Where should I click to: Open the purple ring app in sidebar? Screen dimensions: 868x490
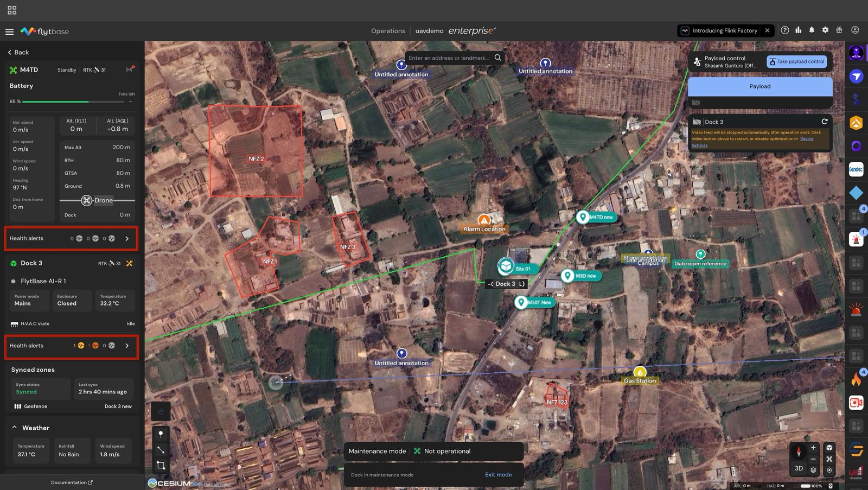856,146
